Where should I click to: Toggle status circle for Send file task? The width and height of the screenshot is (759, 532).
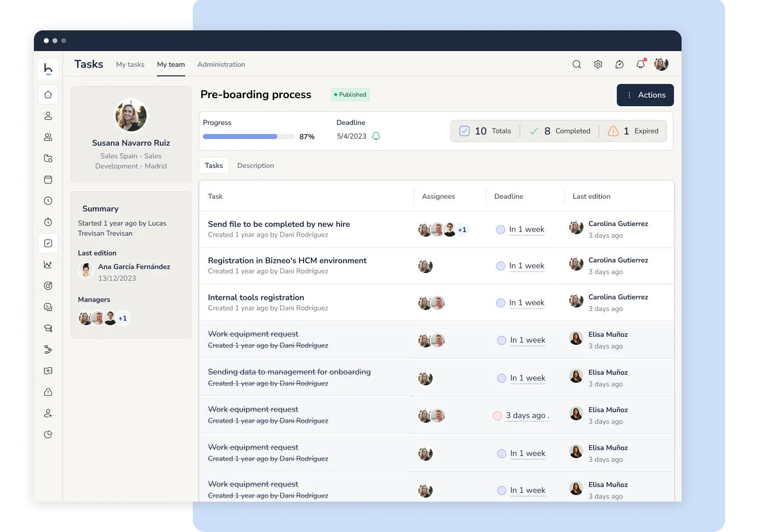[x=500, y=230]
